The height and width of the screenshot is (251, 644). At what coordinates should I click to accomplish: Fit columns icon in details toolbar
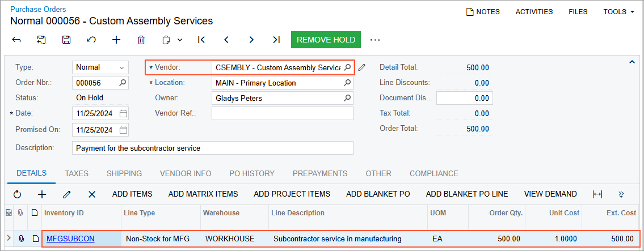pyautogui.click(x=597, y=194)
